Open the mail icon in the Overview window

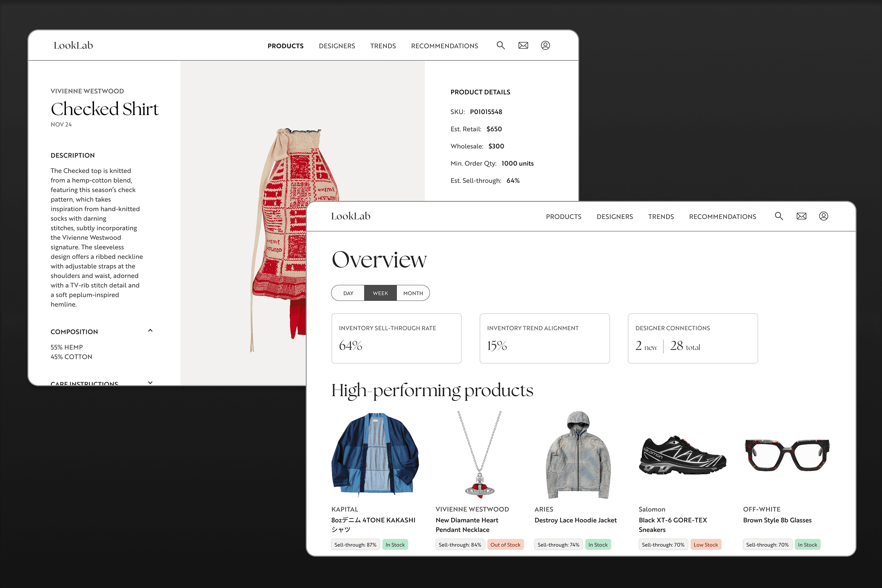[x=801, y=216]
